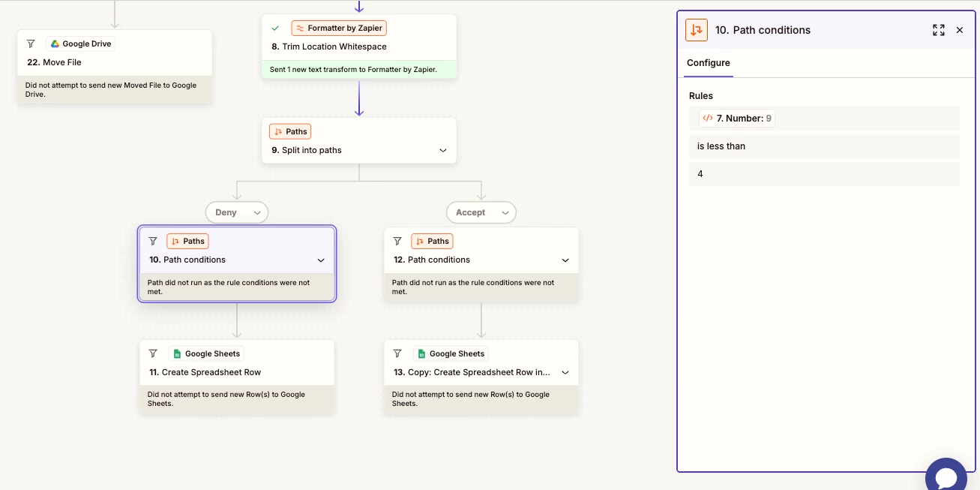Screen dimensions: 980x490
Task: Click Paths badge on step 12 Path conditions
Action: pos(432,241)
